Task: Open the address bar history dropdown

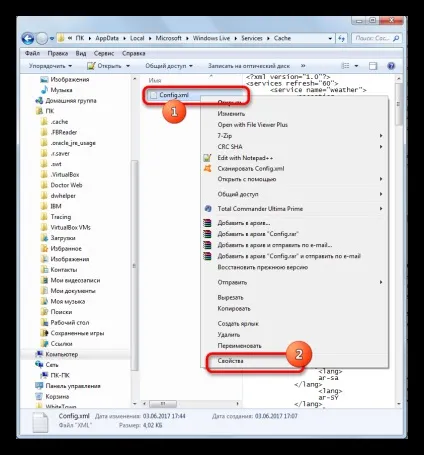Action: pos(330,39)
